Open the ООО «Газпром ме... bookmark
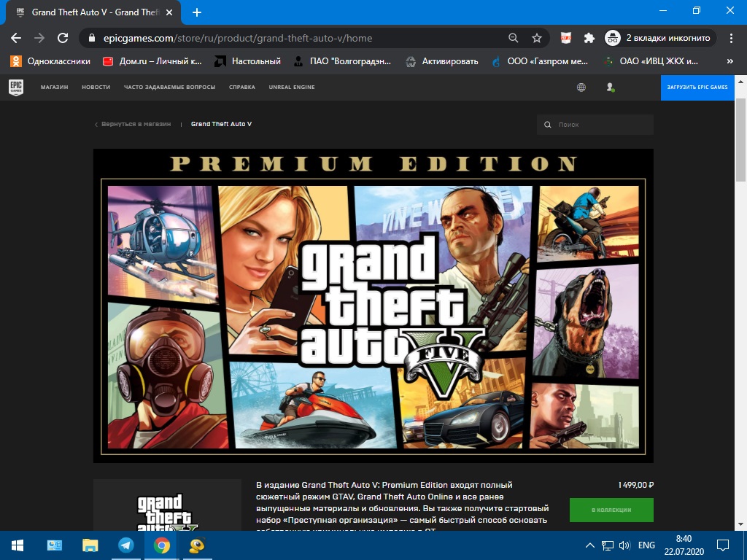Screen dimensions: 747x560 (x=540, y=61)
